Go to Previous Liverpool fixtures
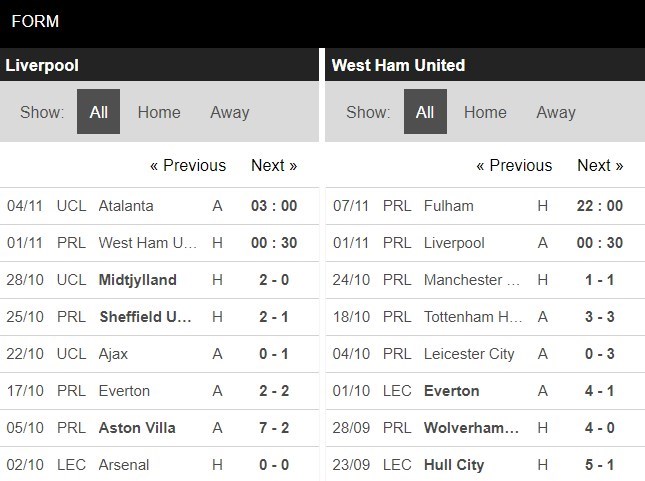 click(x=188, y=165)
